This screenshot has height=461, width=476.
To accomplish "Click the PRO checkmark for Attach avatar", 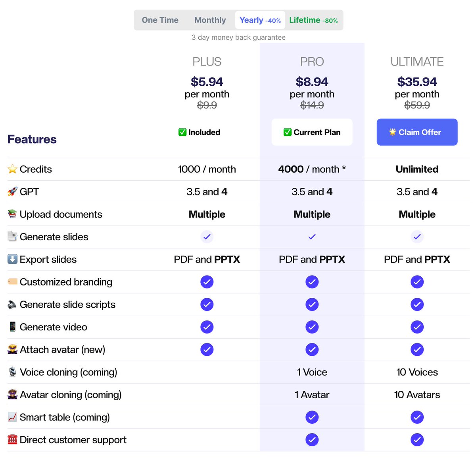I will click(312, 349).
